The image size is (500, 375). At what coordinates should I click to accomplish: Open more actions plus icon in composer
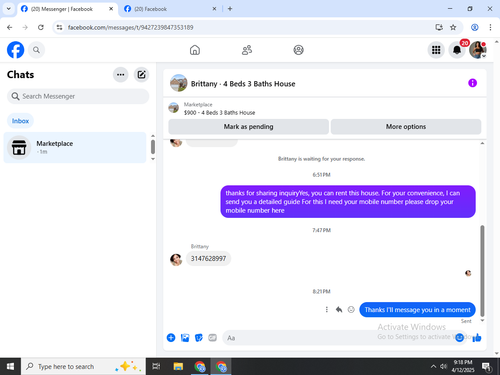click(x=171, y=338)
